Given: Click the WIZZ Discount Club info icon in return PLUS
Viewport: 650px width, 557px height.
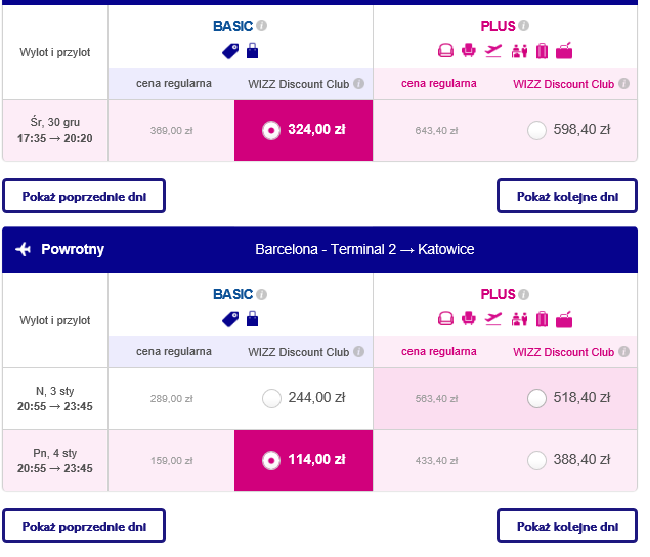Looking at the screenshot, I should [x=624, y=351].
